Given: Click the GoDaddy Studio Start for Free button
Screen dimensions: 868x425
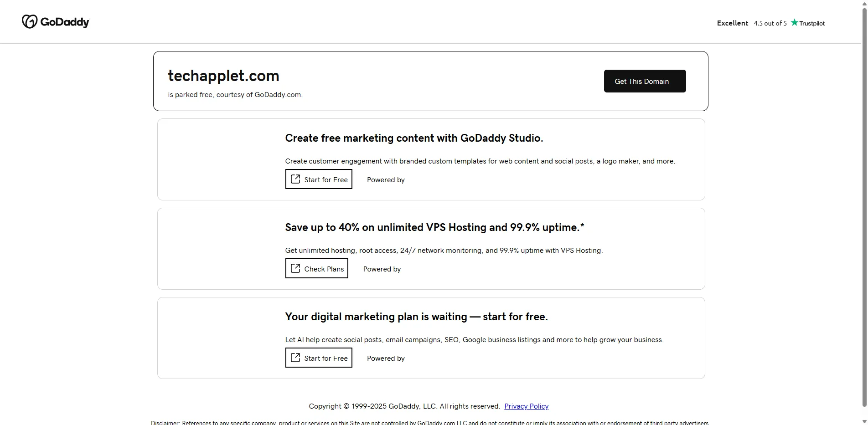Looking at the screenshot, I should [319, 179].
